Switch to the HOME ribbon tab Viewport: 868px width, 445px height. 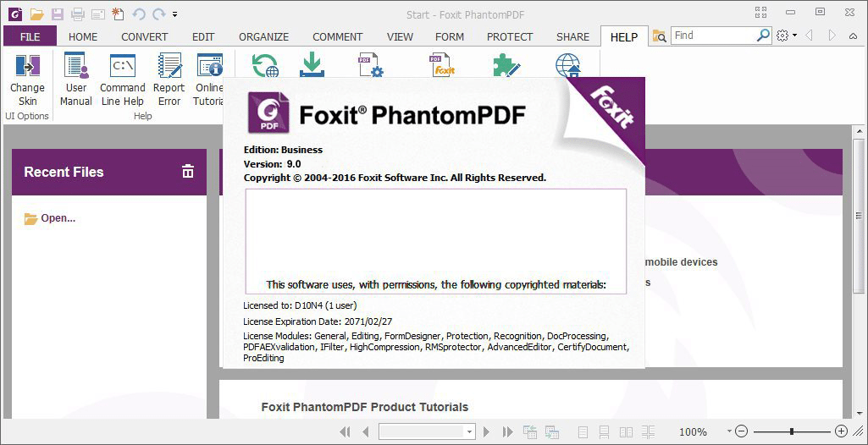(x=83, y=37)
